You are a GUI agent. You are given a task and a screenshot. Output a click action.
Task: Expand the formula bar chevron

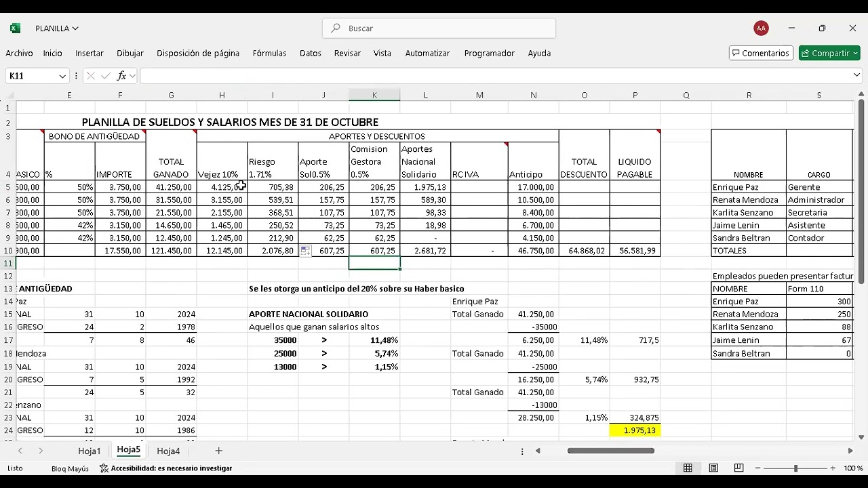[857, 75]
